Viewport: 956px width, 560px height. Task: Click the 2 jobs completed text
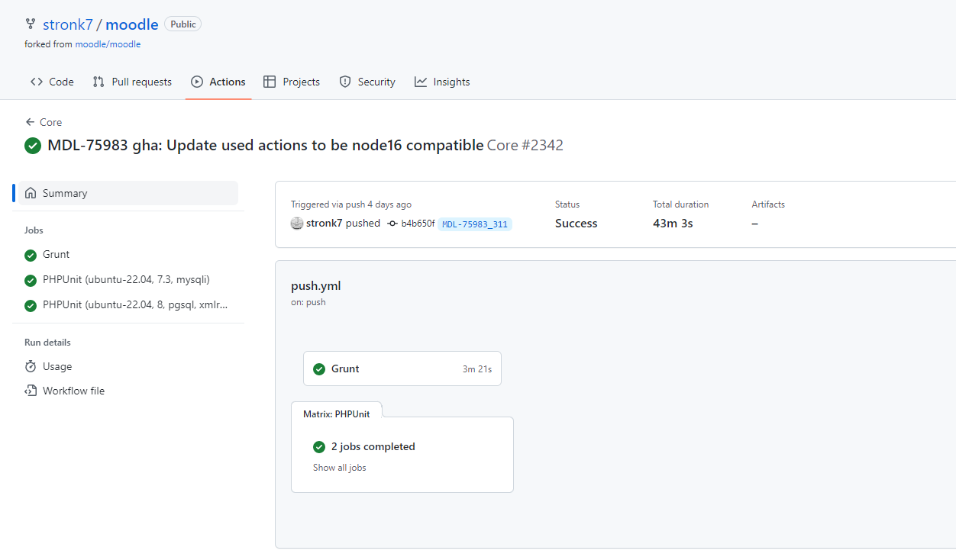pyautogui.click(x=373, y=446)
